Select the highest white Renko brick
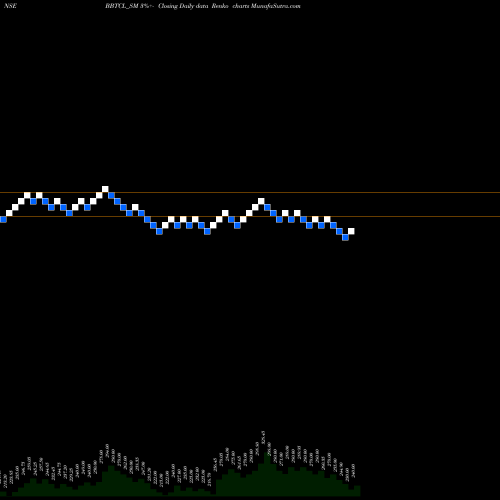Viewport: 500px width, 500px height. 105,189
